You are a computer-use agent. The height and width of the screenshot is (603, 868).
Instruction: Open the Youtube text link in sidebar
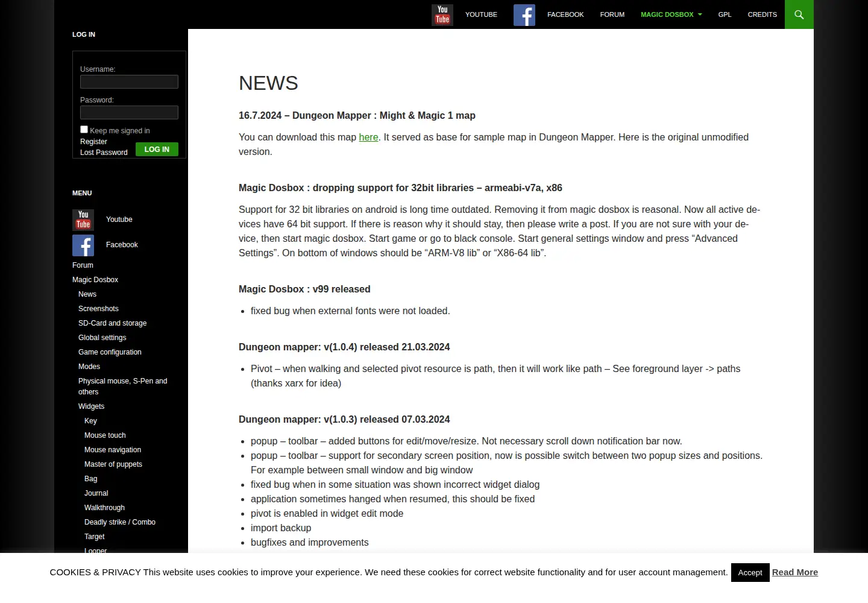(x=119, y=219)
